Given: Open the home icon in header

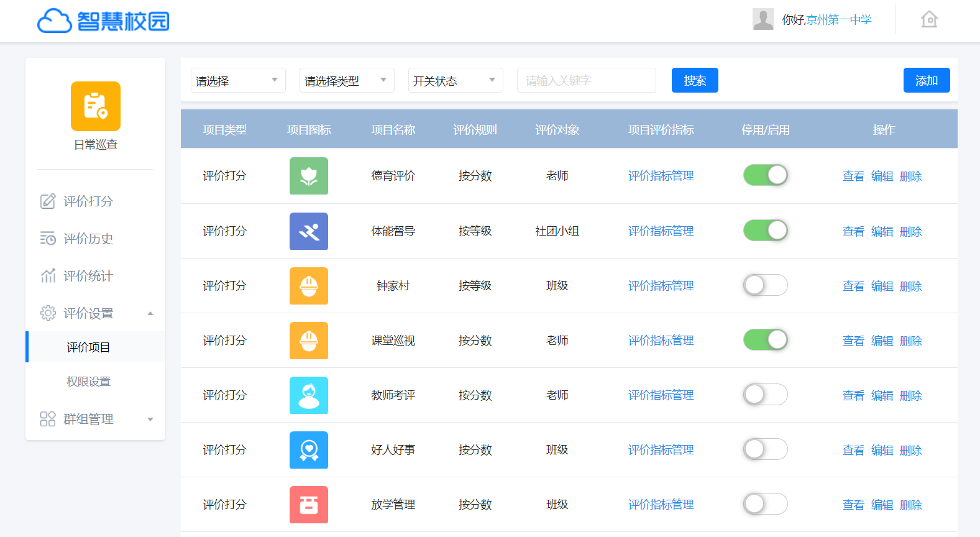Looking at the screenshot, I should click(929, 19).
